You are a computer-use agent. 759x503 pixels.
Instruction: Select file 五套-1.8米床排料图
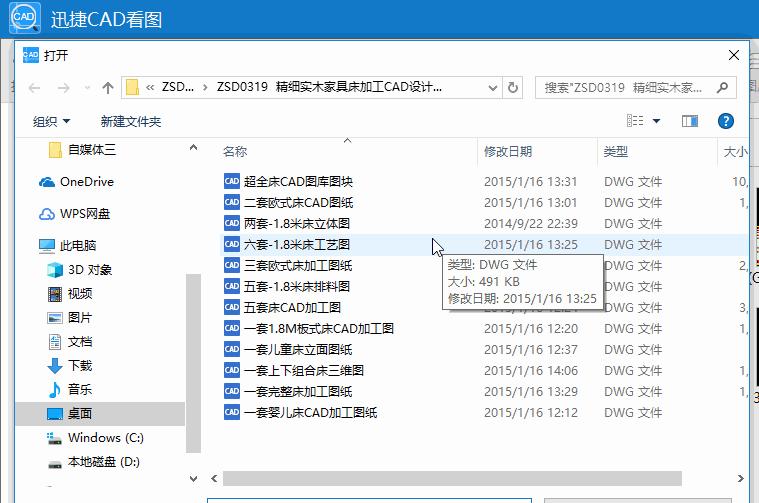tap(297, 287)
